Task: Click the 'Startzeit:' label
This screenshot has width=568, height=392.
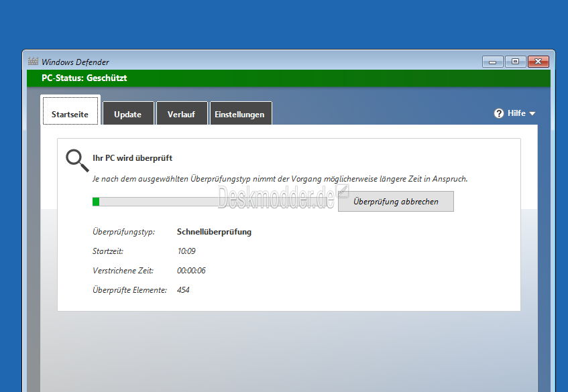Action: pos(107,251)
